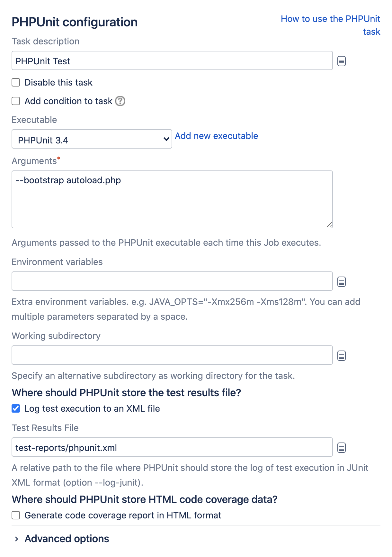Viewport: 392px width, 557px height.
Task: Enable the Disable this task checkbox
Action: pyautogui.click(x=16, y=83)
